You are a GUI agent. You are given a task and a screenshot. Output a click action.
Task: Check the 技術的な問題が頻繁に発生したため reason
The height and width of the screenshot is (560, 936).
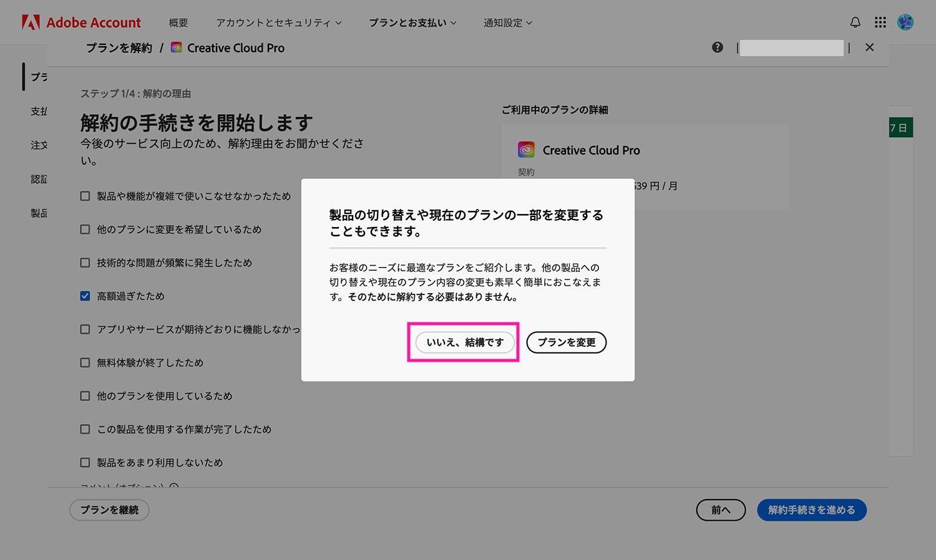[85, 263]
